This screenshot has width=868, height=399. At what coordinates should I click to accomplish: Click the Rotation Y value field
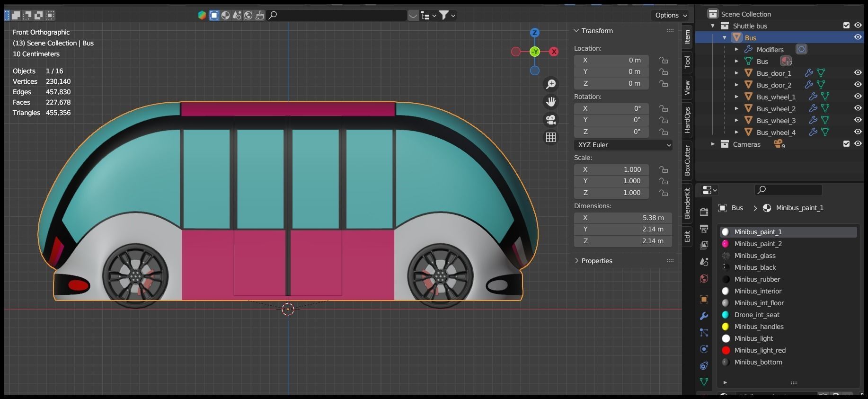click(611, 120)
